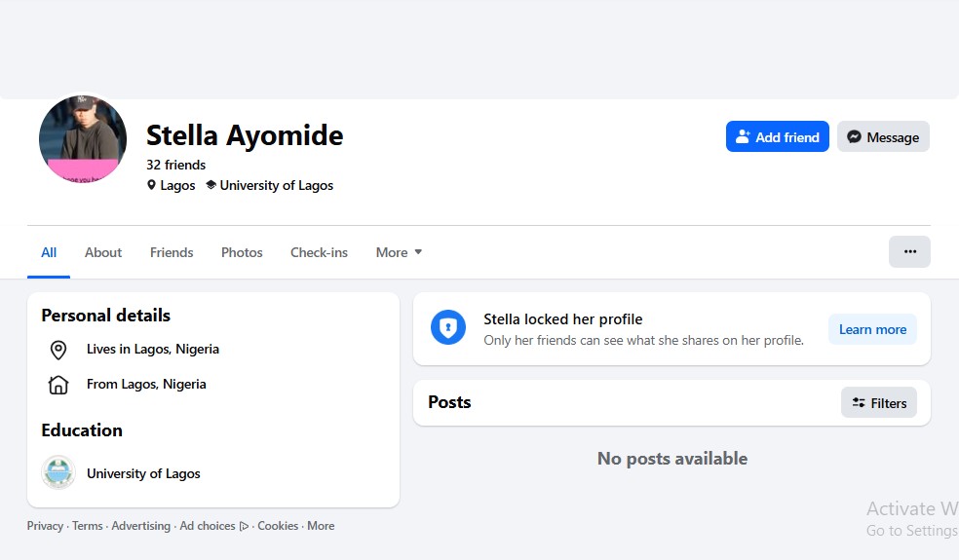Image resolution: width=959 pixels, height=560 pixels.
Task: Click the location pin icon beside Lives in Lagos
Action: [58, 350]
